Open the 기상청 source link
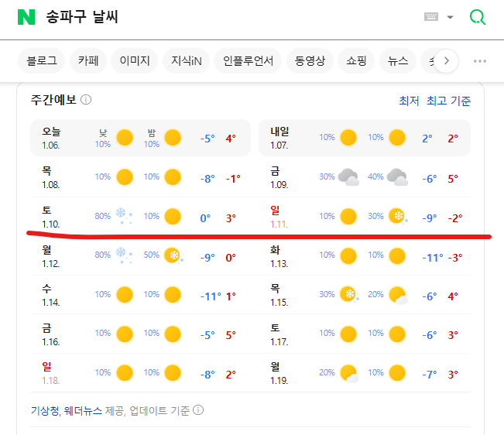 44,409
